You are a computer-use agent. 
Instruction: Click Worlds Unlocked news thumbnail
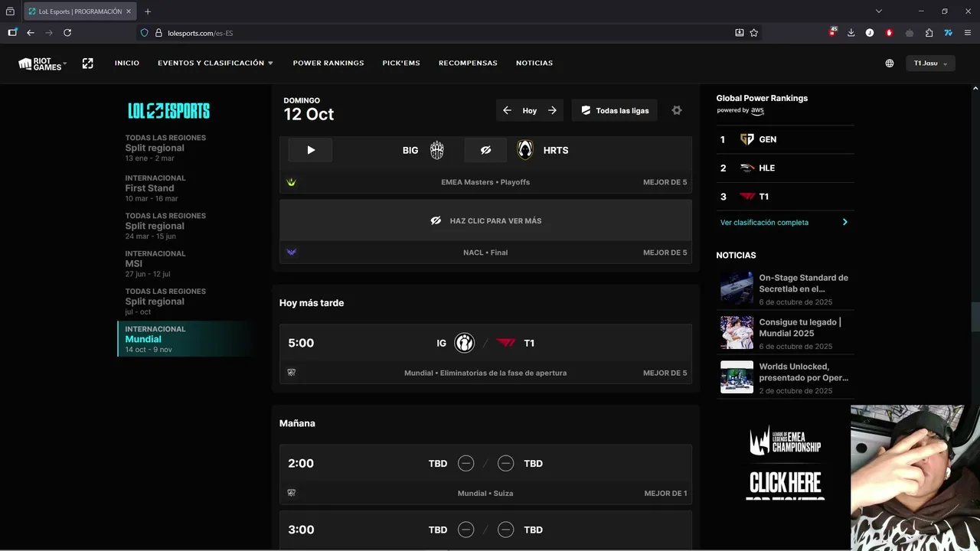click(x=737, y=377)
